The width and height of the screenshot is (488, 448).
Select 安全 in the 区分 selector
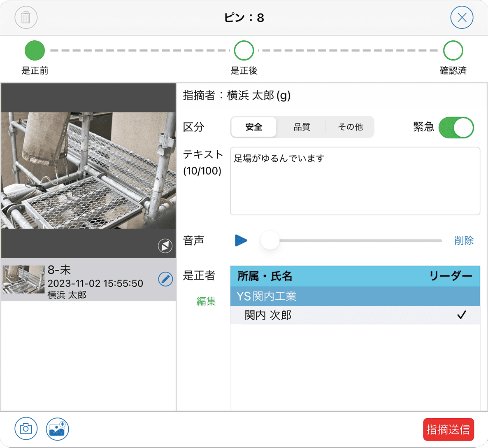[254, 127]
